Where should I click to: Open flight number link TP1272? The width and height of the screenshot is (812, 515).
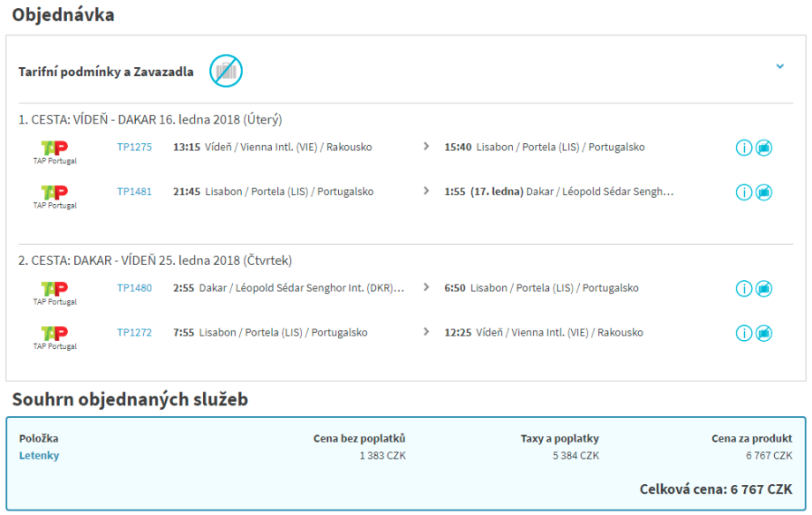click(134, 333)
